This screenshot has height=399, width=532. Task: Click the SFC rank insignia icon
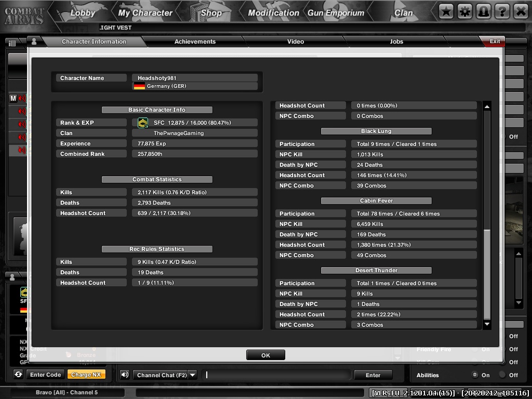pos(143,123)
